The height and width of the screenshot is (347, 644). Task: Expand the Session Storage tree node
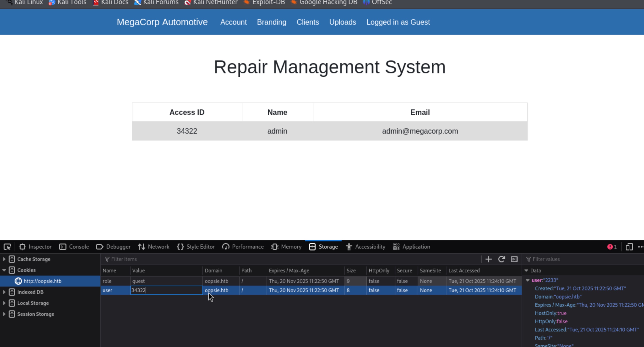click(4, 314)
